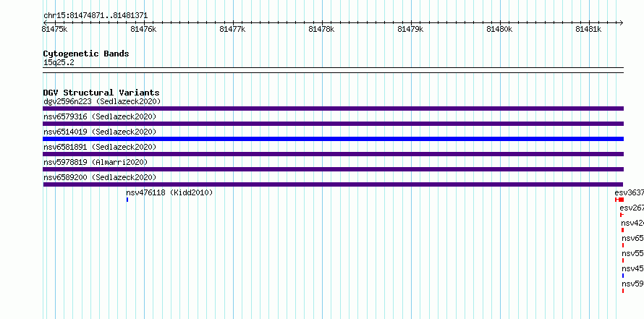Open the truncated nsv45 variant label
Viewport: 644px width, 319px height.
633,268
